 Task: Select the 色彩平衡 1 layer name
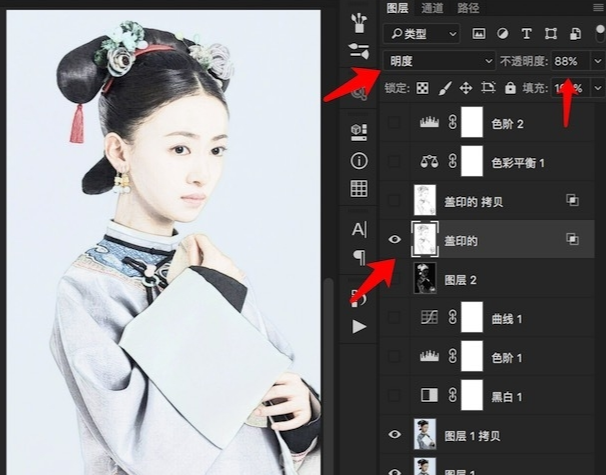pos(518,163)
